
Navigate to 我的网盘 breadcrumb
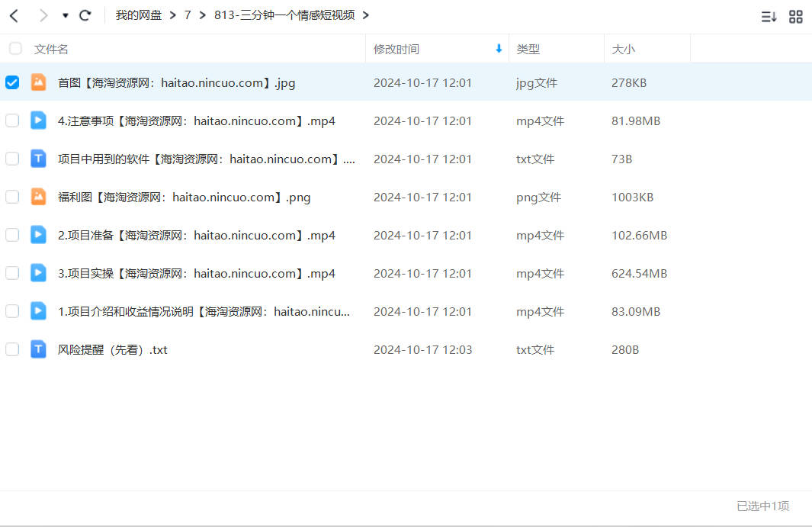[x=139, y=15]
